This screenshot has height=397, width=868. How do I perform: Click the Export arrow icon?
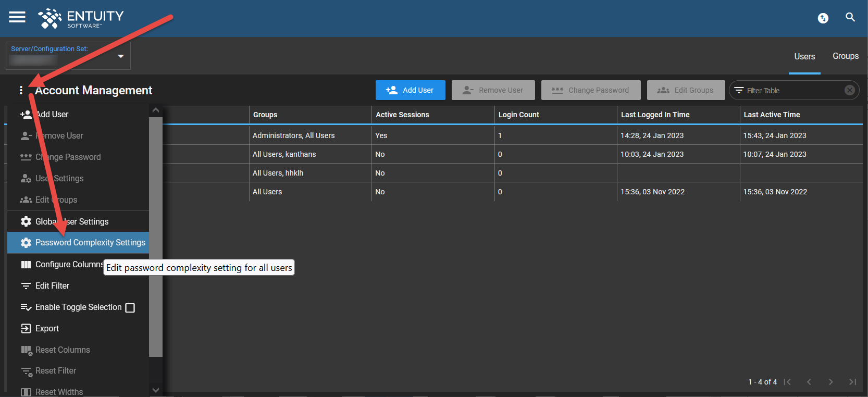[x=26, y=328]
